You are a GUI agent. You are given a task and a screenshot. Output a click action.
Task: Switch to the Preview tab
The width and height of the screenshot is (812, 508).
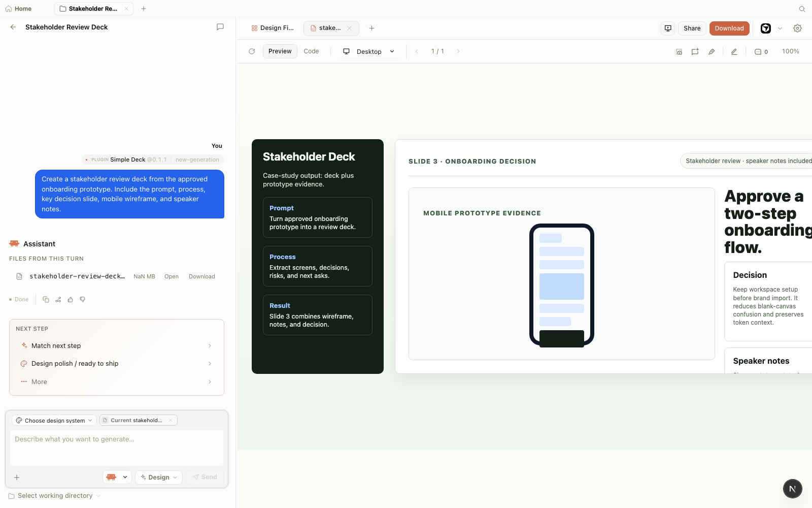coord(280,51)
